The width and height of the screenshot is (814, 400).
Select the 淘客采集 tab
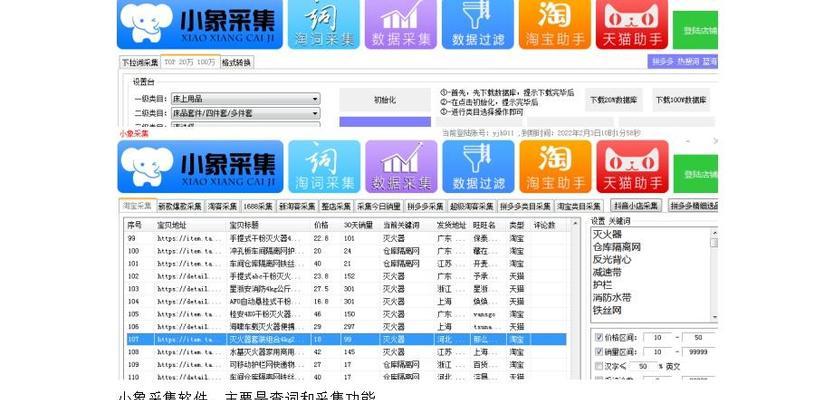[x=222, y=206]
